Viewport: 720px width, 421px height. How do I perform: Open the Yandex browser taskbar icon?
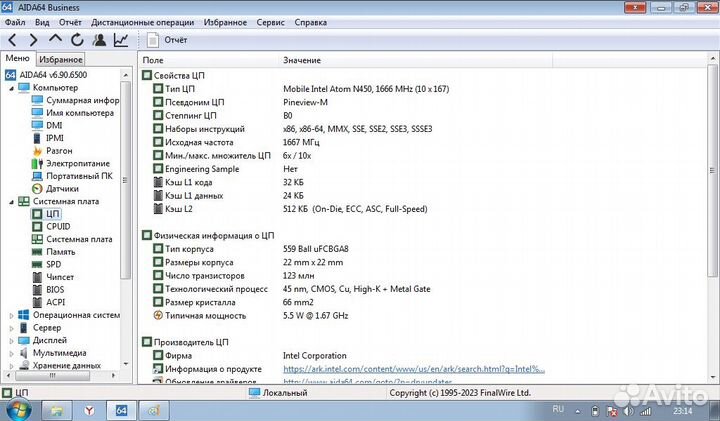[x=89, y=410]
